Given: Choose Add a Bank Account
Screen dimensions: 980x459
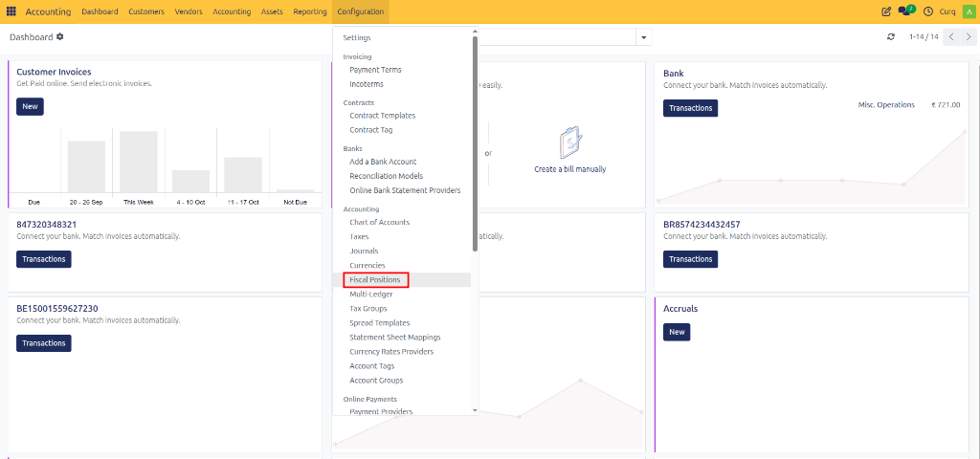Looking at the screenshot, I should (x=383, y=162).
